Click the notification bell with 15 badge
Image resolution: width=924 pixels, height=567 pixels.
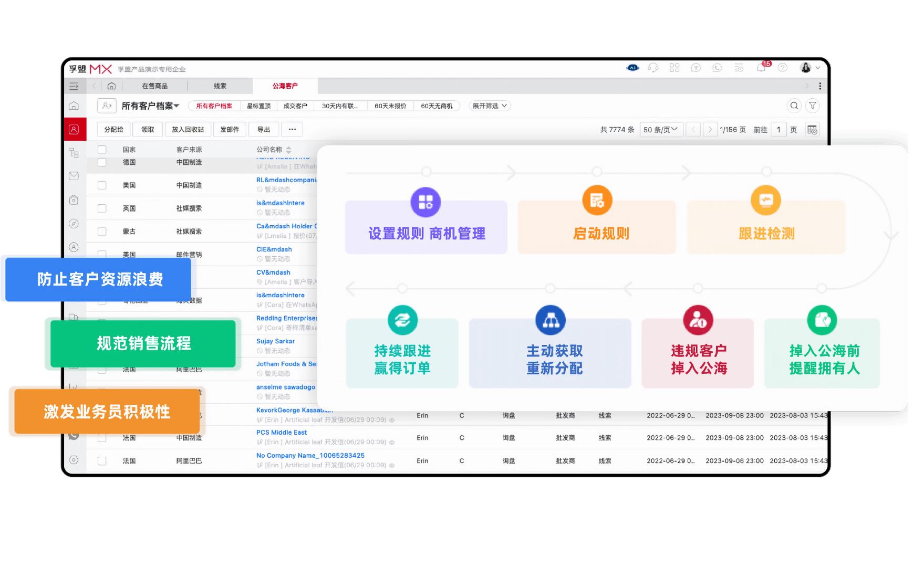[x=761, y=68]
